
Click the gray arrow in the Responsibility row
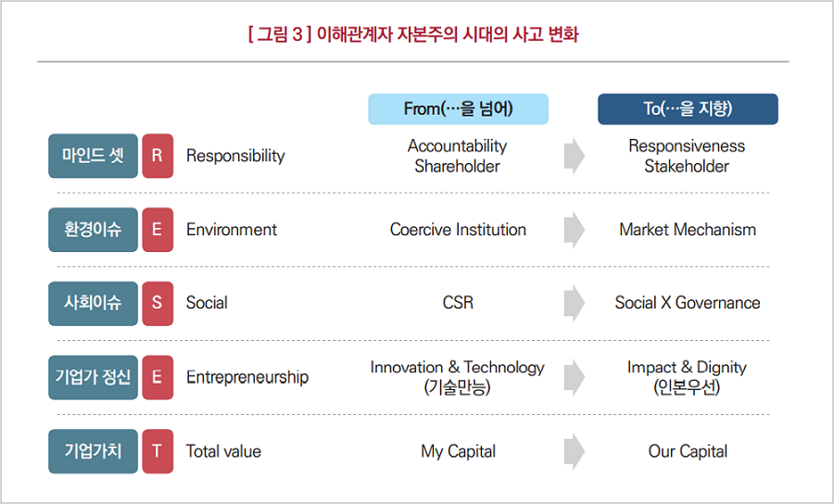[x=575, y=157]
